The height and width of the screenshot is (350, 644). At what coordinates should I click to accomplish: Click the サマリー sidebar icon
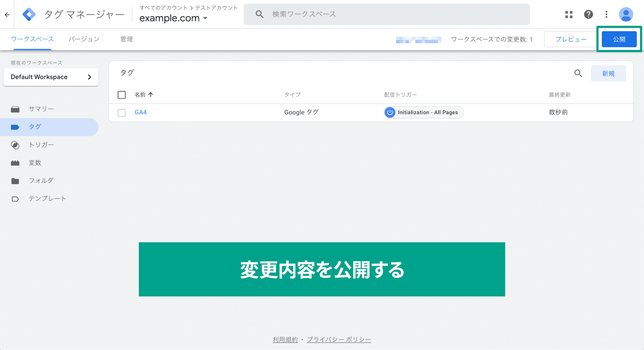[x=15, y=109]
